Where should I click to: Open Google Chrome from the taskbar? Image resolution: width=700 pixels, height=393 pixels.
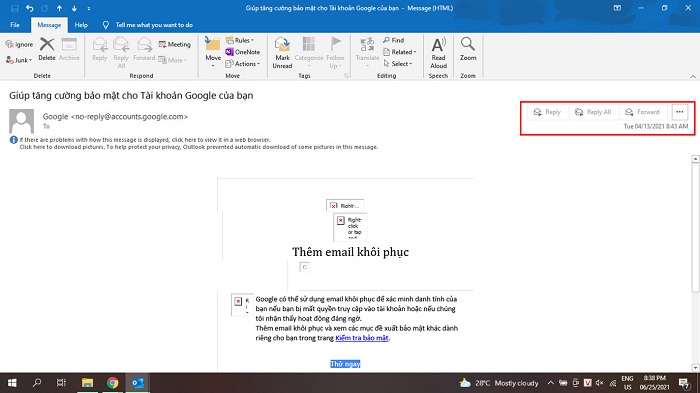pyautogui.click(x=112, y=383)
